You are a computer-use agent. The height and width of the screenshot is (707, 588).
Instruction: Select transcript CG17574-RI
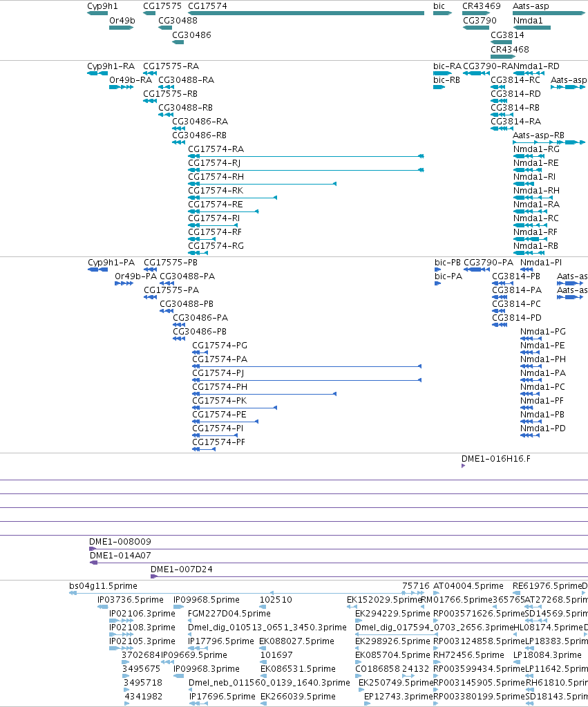(x=213, y=225)
